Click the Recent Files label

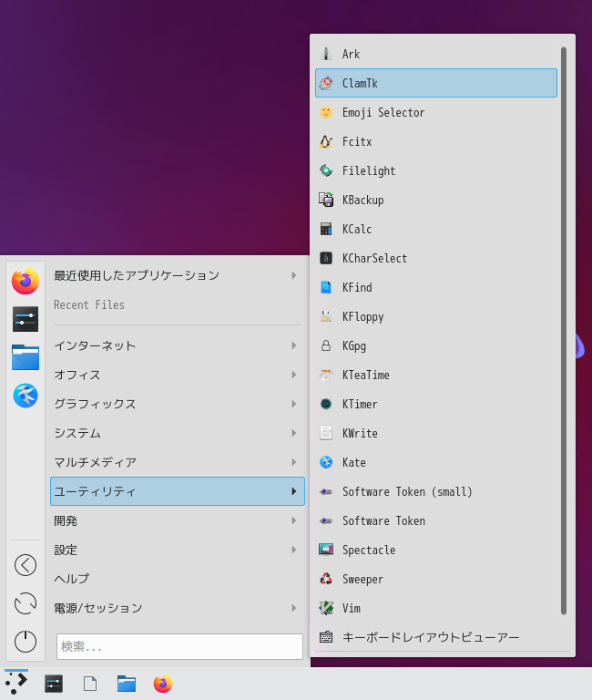[89, 305]
